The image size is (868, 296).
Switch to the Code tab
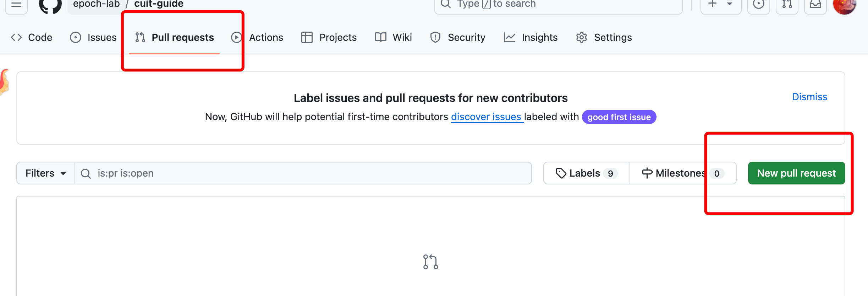coord(32,37)
